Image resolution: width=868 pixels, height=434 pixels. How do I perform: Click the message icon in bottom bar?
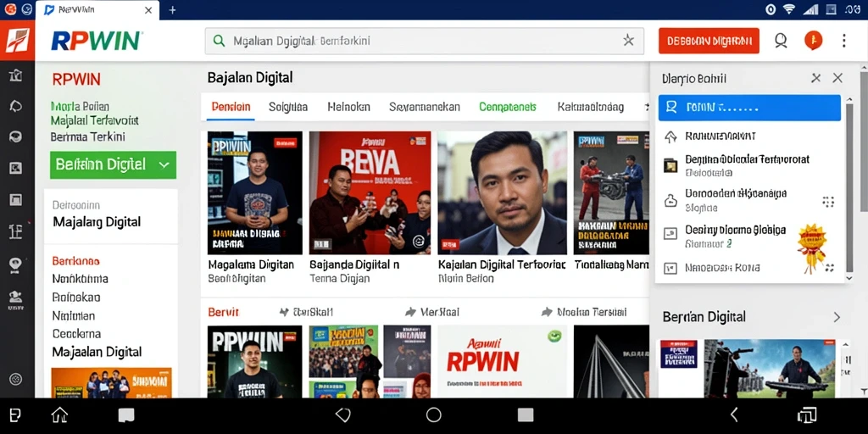tap(126, 415)
